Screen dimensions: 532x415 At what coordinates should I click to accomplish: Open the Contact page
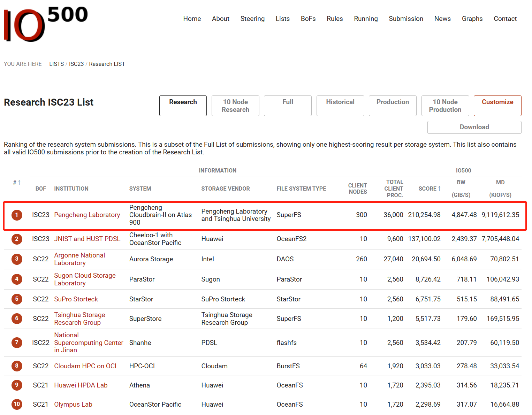(x=505, y=19)
